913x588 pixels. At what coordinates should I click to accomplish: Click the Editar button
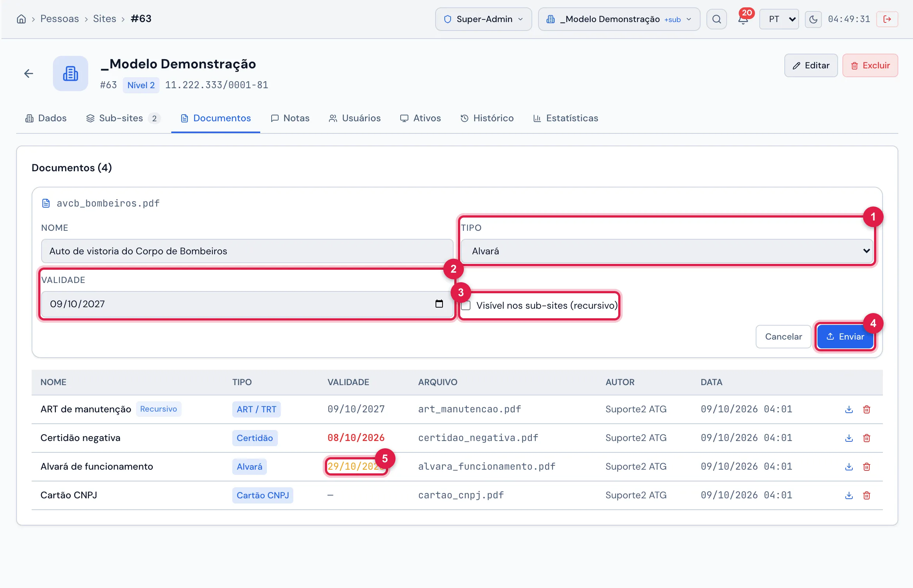[x=811, y=65]
